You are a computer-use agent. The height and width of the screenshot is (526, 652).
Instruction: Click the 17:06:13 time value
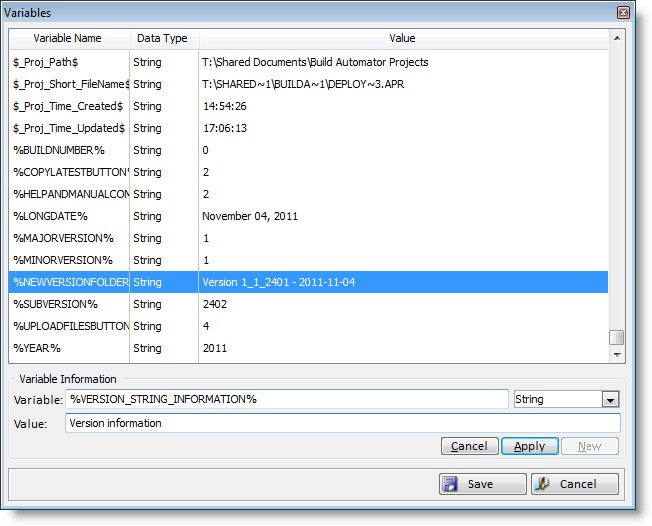pos(225,128)
